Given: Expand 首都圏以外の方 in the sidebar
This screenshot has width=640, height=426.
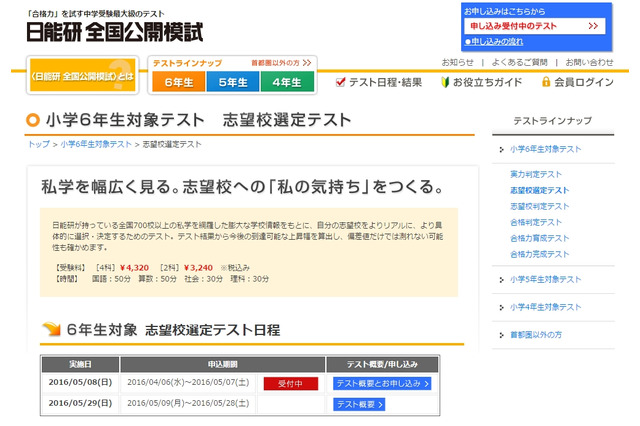Looking at the screenshot, I should [536, 335].
